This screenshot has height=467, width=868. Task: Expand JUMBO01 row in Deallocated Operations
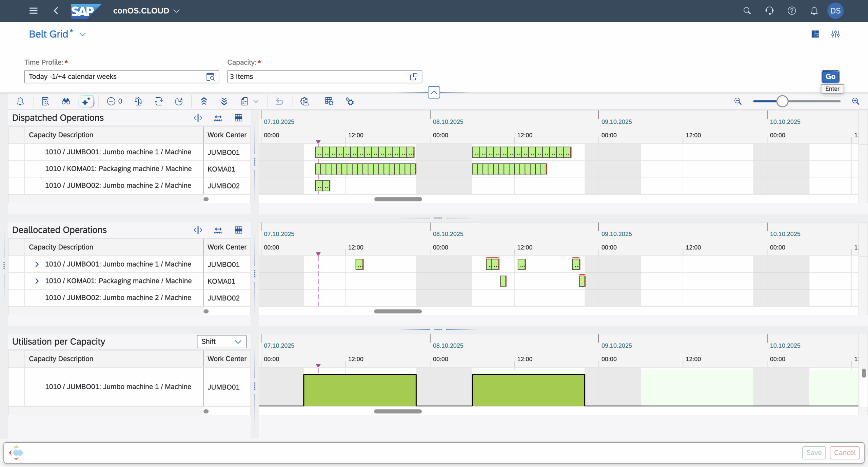(x=37, y=264)
